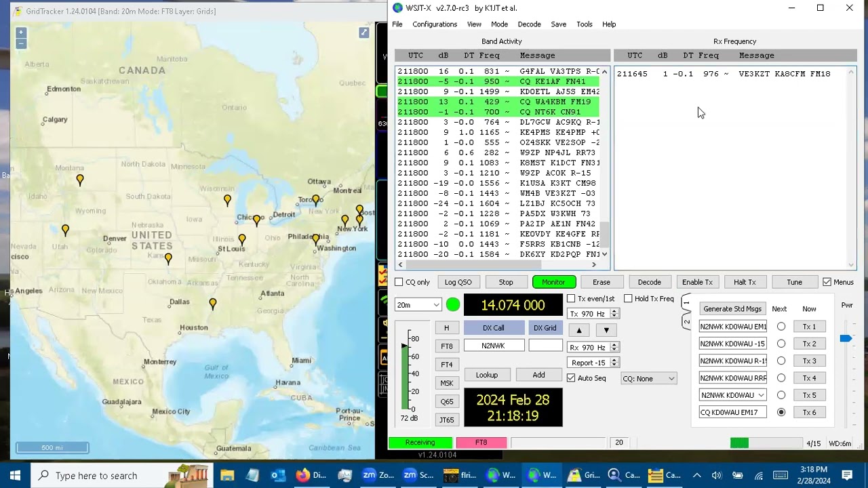Select the map pin near Kansas

click(x=168, y=258)
